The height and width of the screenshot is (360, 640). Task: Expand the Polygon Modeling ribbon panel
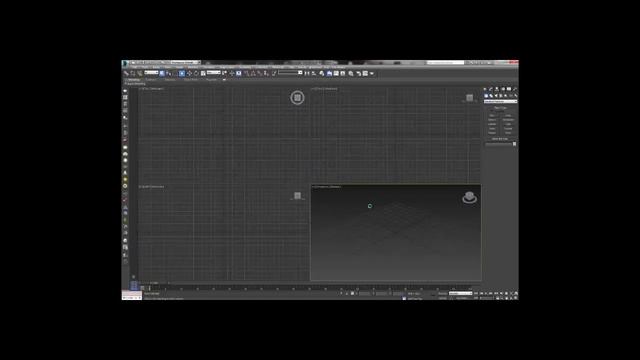(135, 84)
